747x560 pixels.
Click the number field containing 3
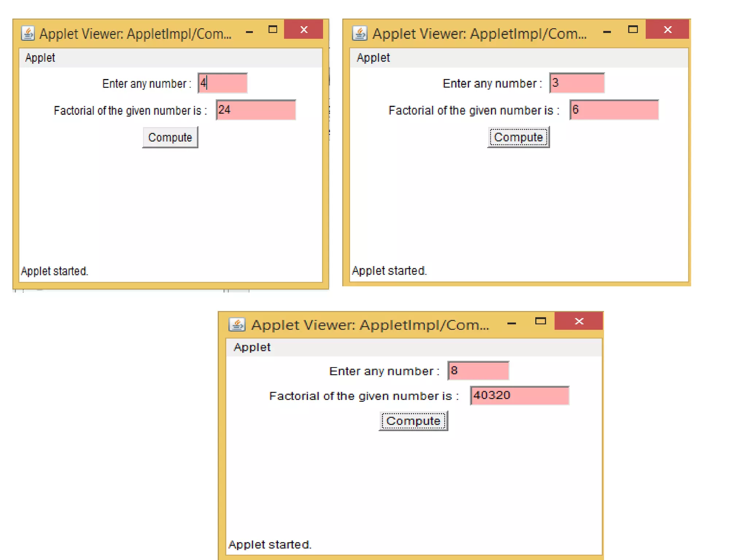[577, 83]
